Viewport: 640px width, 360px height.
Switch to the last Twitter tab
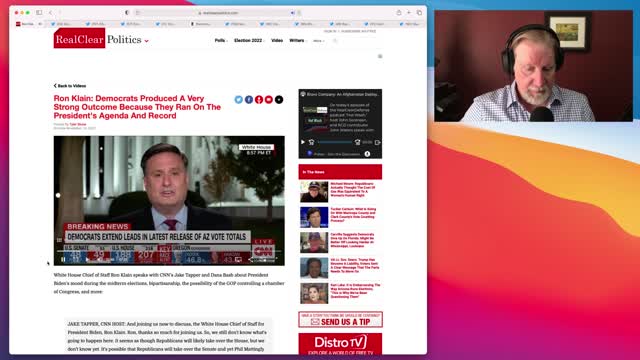[x=410, y=24]
